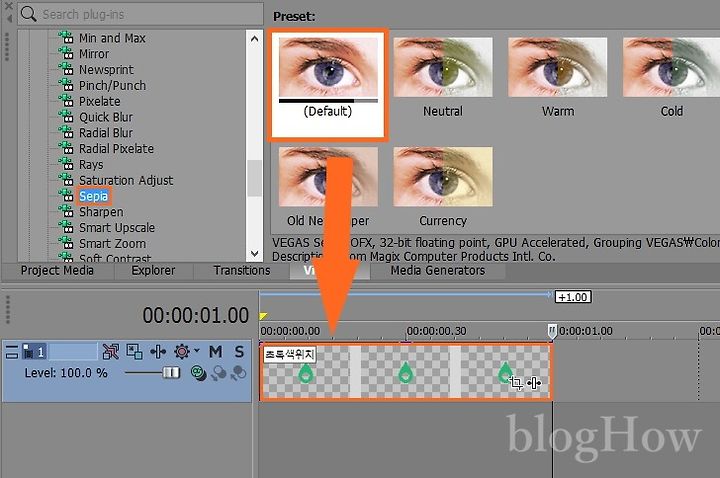Image resolution: width=720 pixels, height=478 pixels.
Task: Switch to the Project Media tab
Action: tap(57, 270)
